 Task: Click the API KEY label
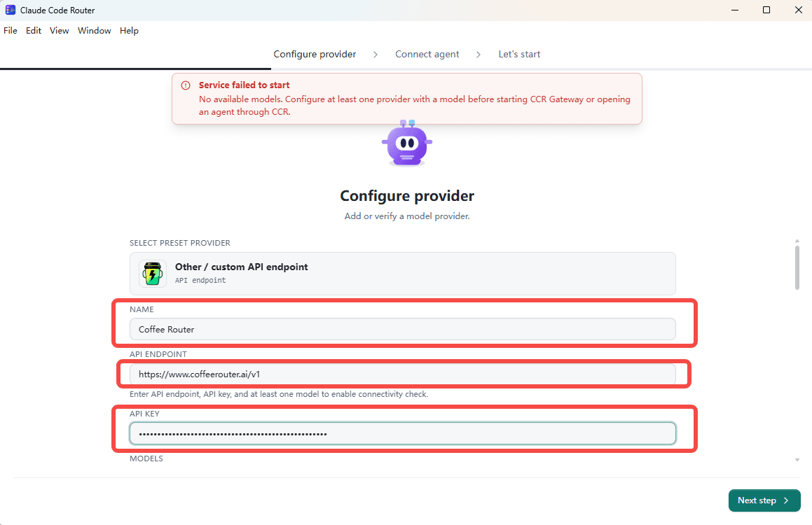coord(144,414)
